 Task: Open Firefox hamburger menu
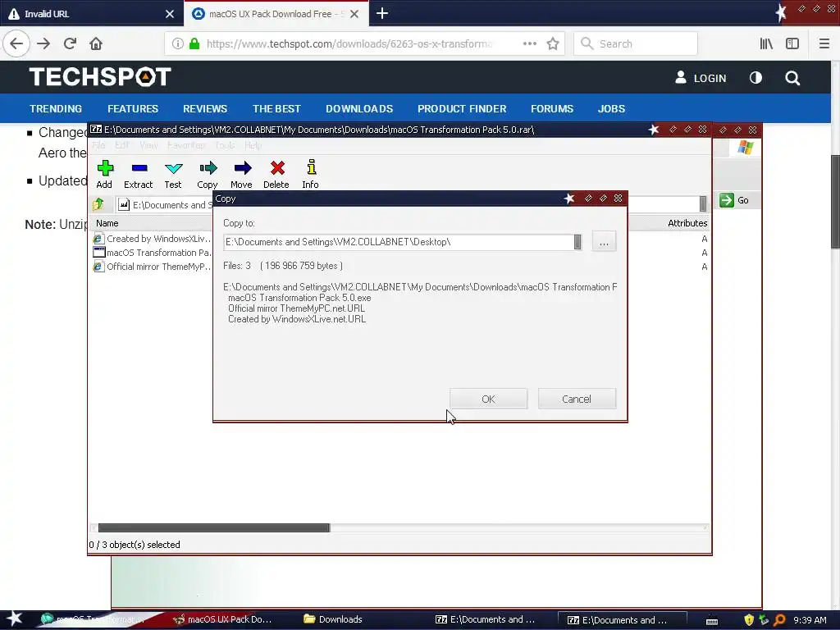click(824, 43)
